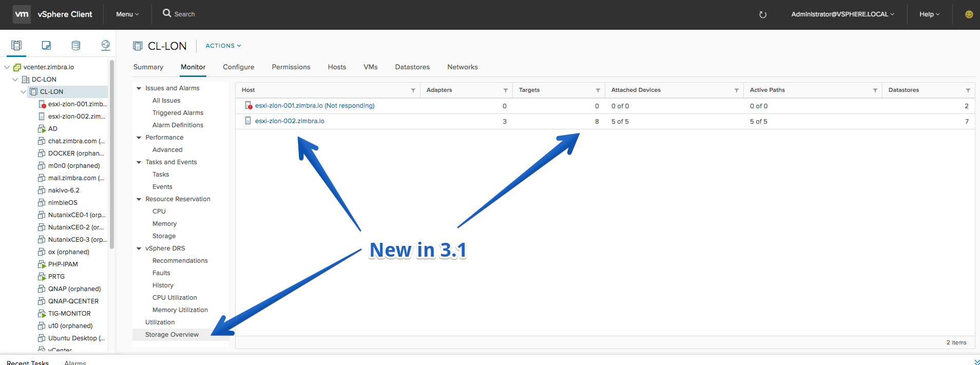Select Alarm Definitions in the Monitor menu

[x=178, y=125]
